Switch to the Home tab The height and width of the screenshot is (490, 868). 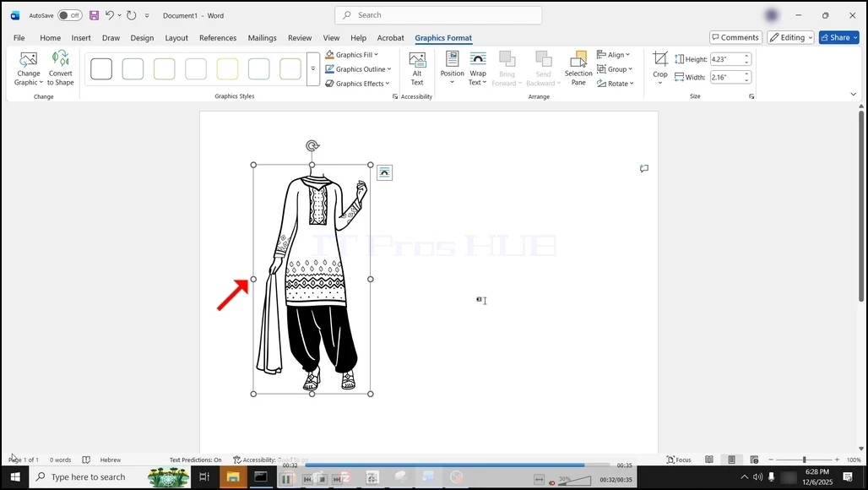50,38
